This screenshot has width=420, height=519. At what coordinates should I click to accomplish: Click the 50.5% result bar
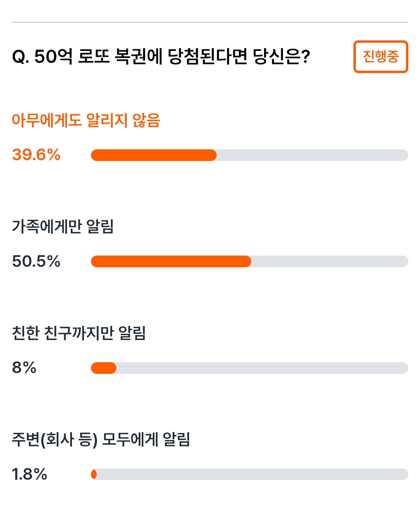[249, 261]
